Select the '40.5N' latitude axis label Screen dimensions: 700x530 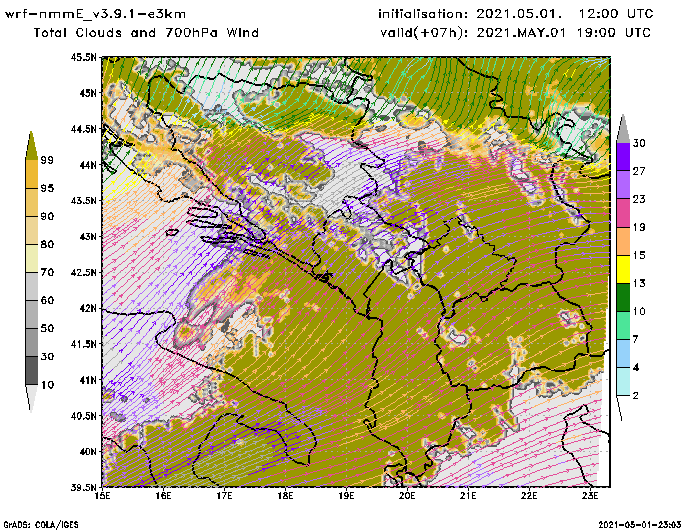[83, 416]
